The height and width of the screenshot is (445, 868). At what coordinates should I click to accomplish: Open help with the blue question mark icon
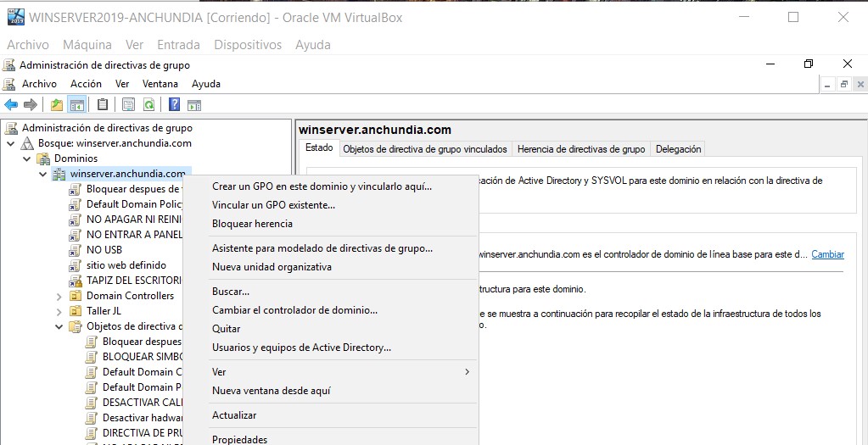tap(175, 104)
